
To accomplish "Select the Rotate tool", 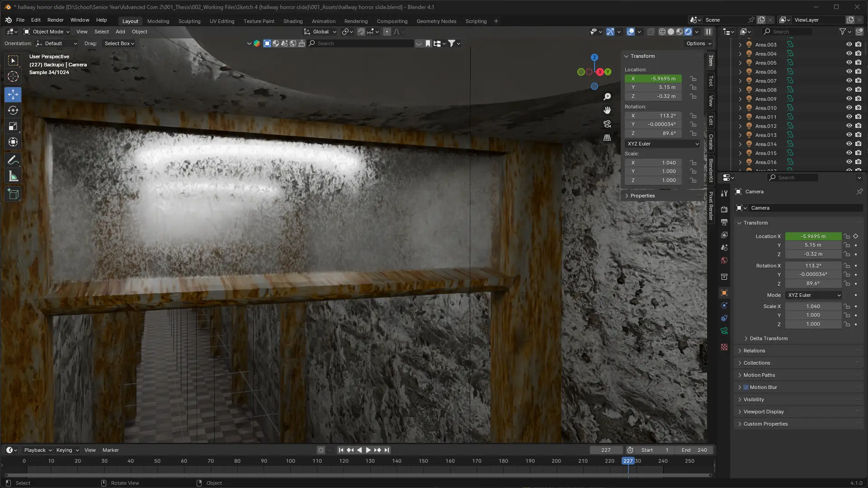I will (13, 110).
